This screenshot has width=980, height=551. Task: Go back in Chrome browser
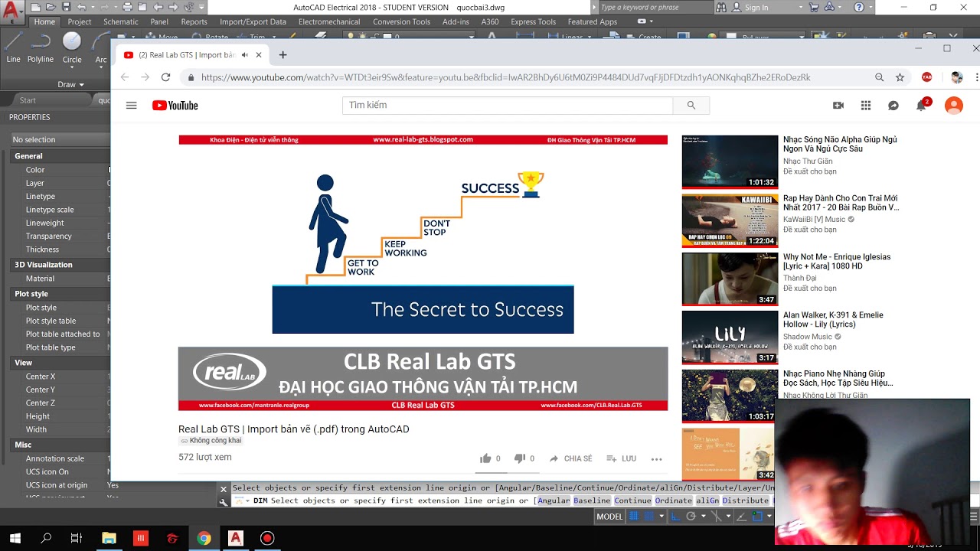point(125,77)
